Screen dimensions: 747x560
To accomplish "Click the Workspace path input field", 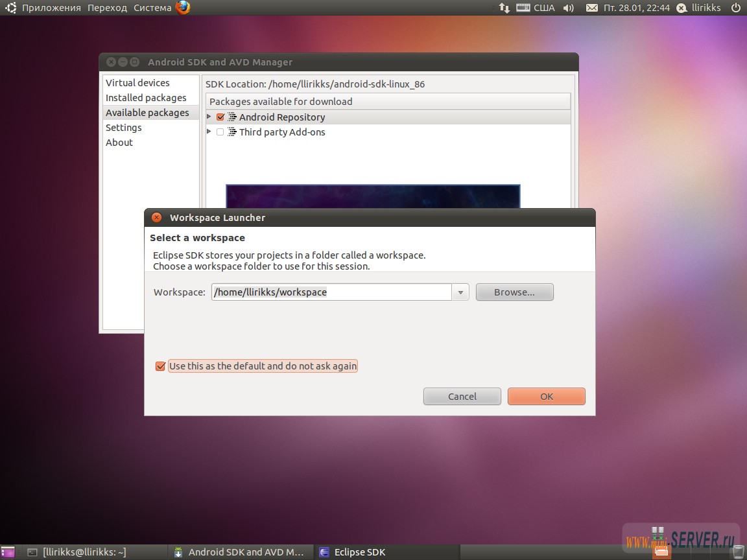I will point(331,292).
